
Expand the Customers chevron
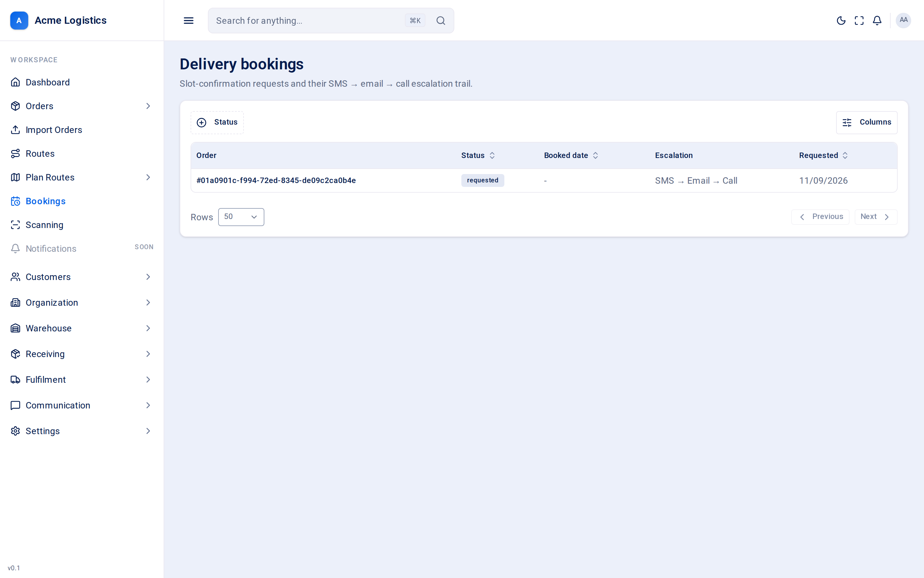pyautogui.click(x=148, y=277)
